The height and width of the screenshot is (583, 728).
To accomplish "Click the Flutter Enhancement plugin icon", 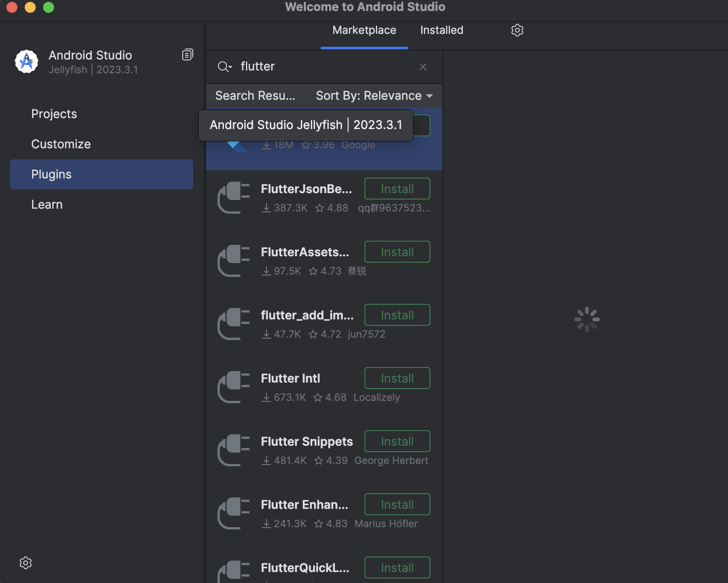I will [x=234, y=513].
